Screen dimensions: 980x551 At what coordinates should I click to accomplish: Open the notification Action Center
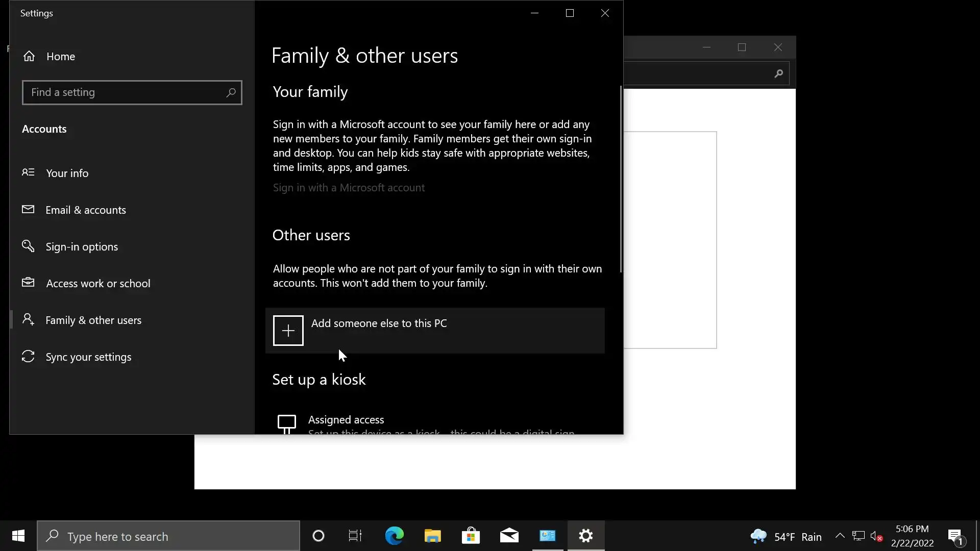pos(955,536)
